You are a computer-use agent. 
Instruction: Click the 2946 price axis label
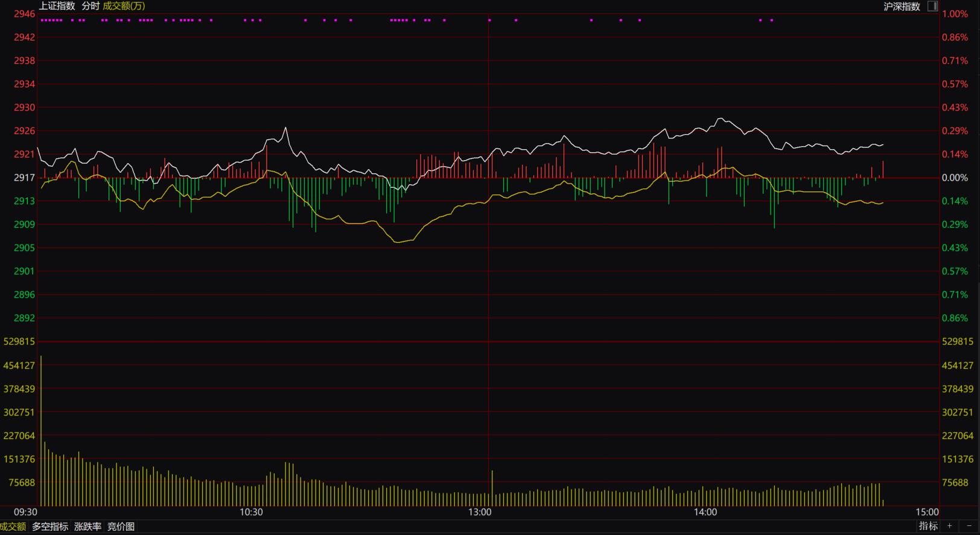(x=25, y=14)
